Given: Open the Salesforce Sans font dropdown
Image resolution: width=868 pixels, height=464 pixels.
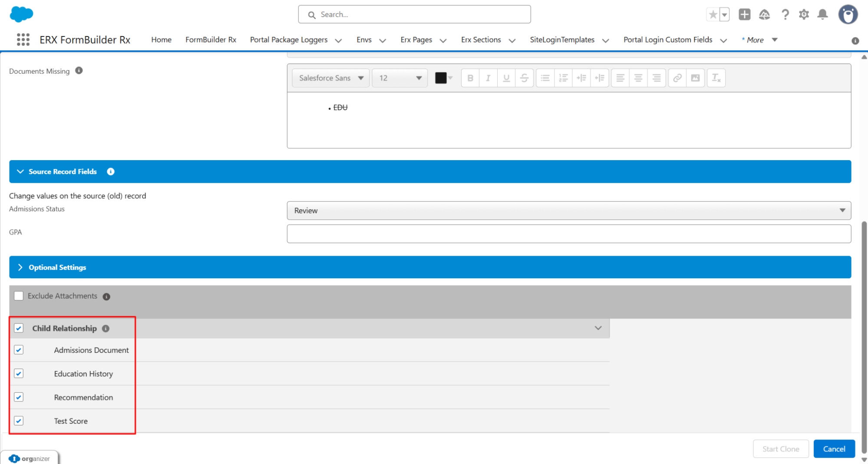Looking at the screenshot, I should pyautogui.click(x=330, y=78).
